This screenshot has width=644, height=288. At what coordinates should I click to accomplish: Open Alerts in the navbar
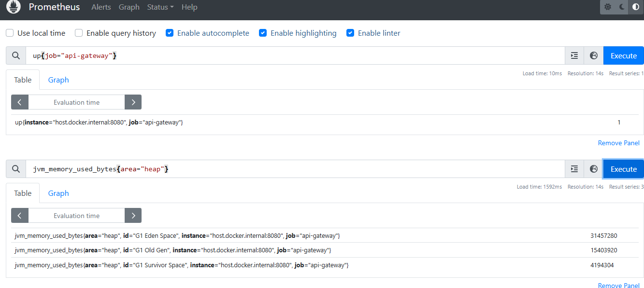pyautogui.click(x=101, y=7)
